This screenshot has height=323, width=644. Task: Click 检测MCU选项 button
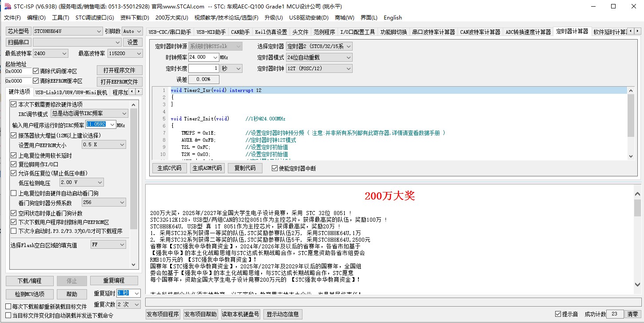(29, 294)
